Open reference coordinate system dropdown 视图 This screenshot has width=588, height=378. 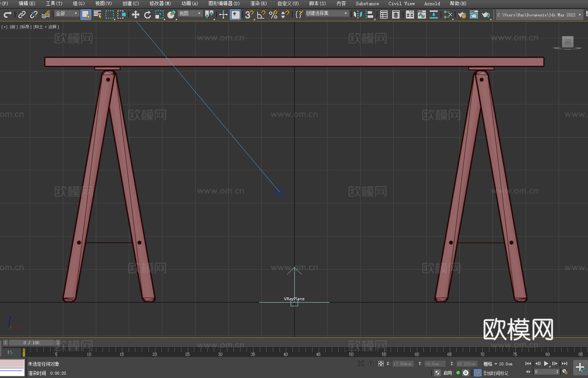[190, 13]
